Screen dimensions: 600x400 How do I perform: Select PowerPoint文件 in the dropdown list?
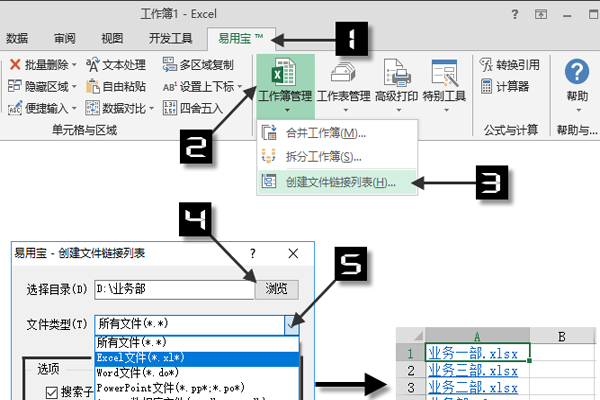197,388
